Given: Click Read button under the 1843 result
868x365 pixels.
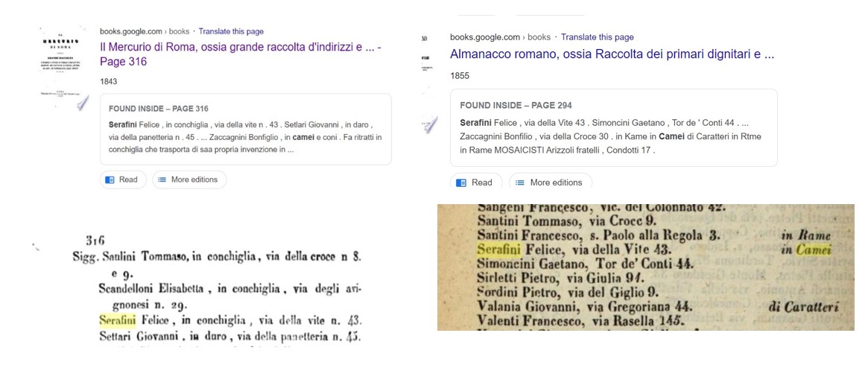Looking at the screenshot, I should (123, 180).
